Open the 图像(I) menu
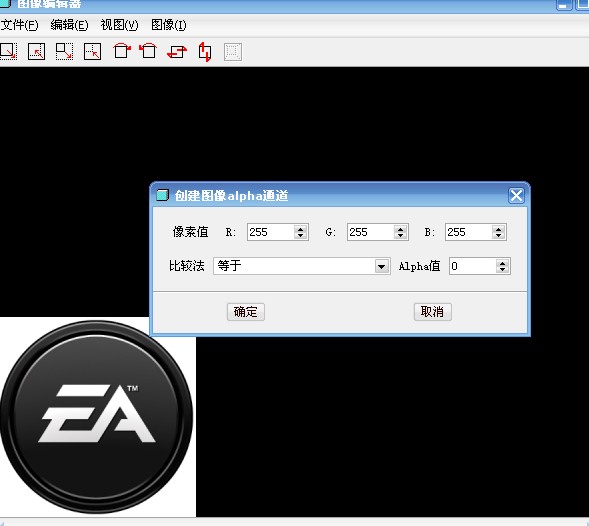Image resolution: width=589 pixels, height=526 pixels. pos(169,25)
